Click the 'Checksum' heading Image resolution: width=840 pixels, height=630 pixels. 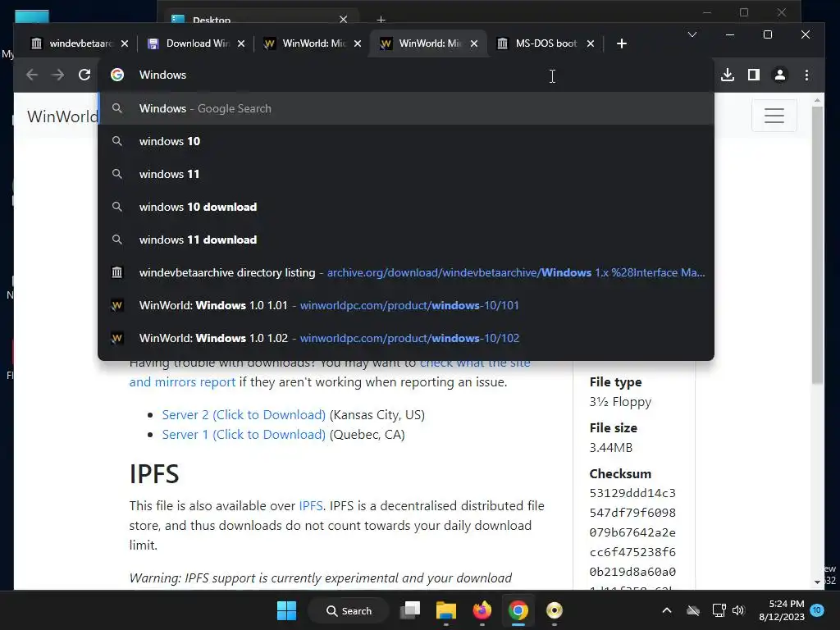pos(620,474)
